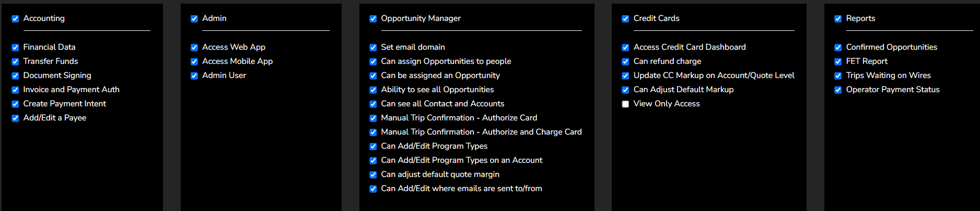Toggle Operator Payment Status permission
980x211 pixels.
(838, 90)
